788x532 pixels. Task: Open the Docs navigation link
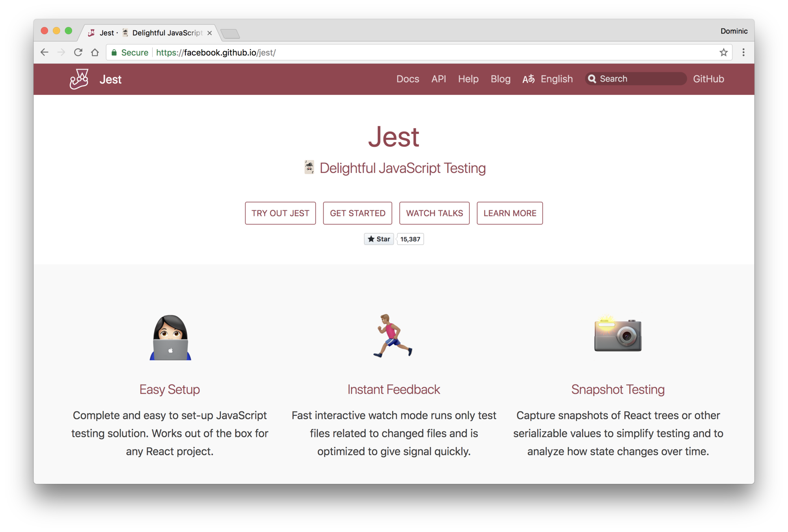point(408,79)
